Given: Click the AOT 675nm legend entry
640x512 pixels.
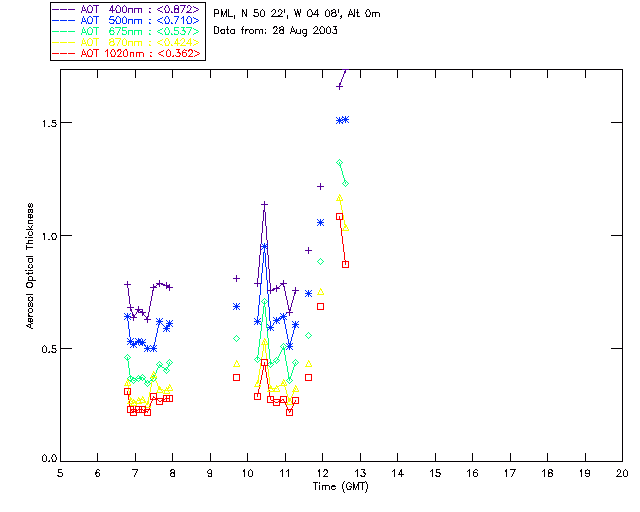Looking at the screenshot, I should click(x=126, y=31).
